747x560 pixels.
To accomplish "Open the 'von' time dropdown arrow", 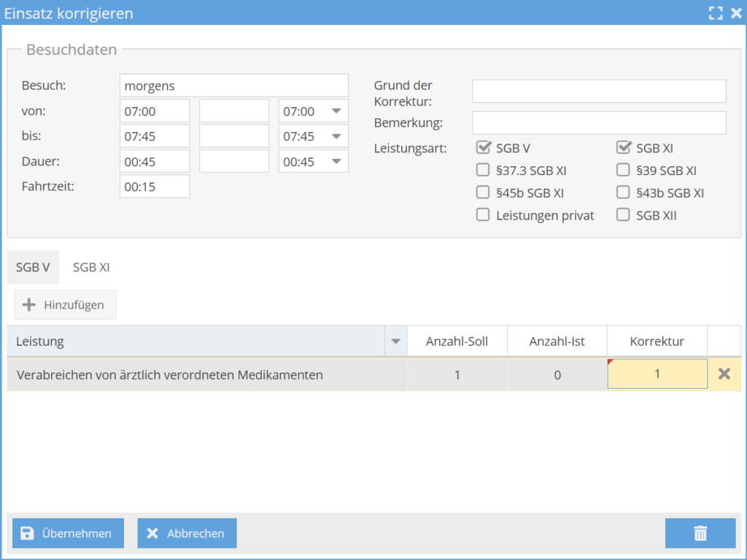I will (x=336, y=112).
